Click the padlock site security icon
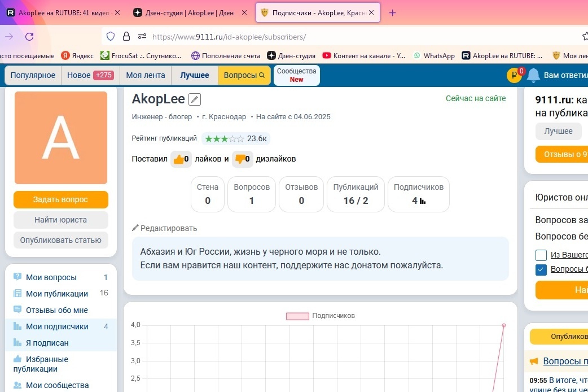The width and height of the screenshot is (588, 392). [126, 36]
